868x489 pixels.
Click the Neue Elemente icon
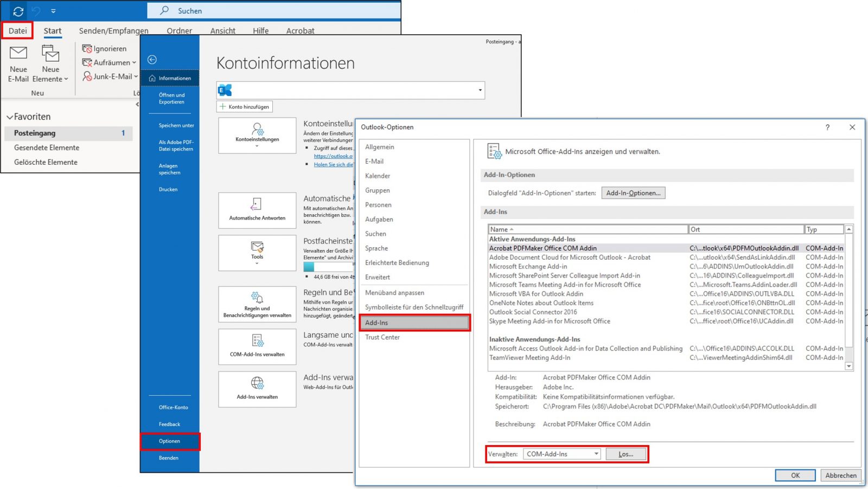[x=50, y=53]
